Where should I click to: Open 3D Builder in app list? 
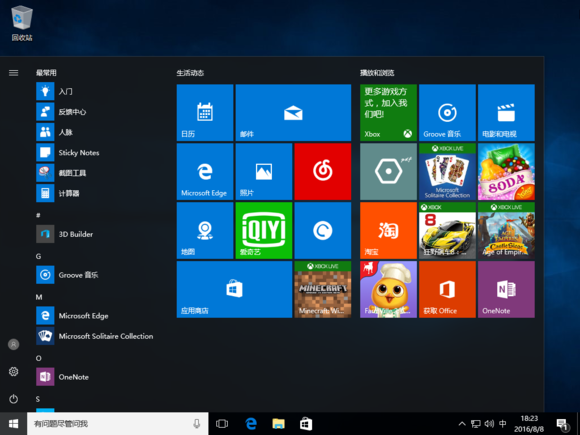pyautogui.click(x=100, y=234)
